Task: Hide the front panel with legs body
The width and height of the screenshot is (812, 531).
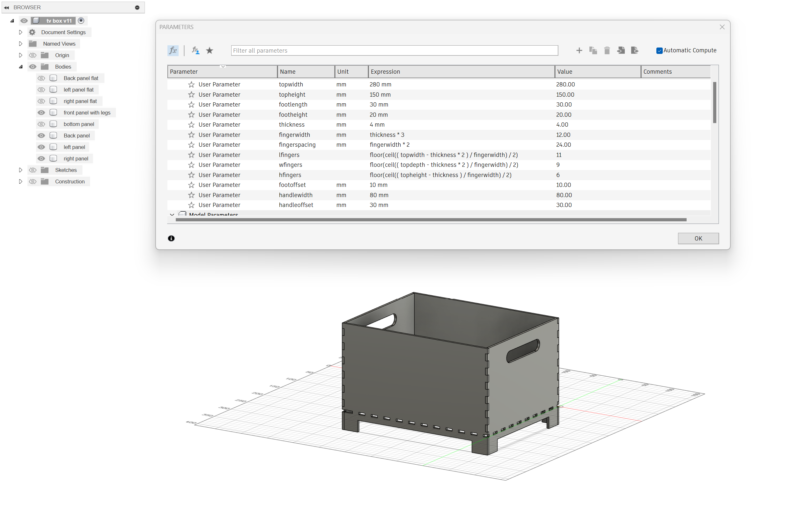Action: 41,113
